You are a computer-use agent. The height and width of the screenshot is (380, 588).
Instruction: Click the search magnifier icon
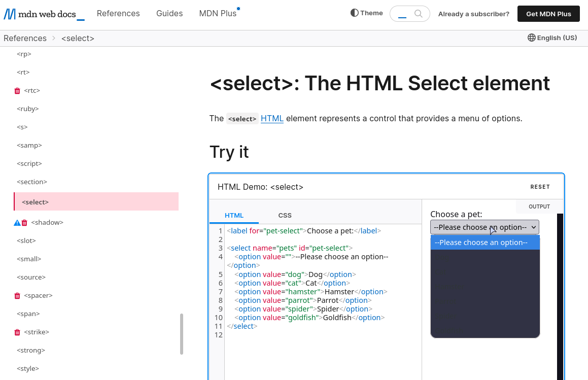418,14
